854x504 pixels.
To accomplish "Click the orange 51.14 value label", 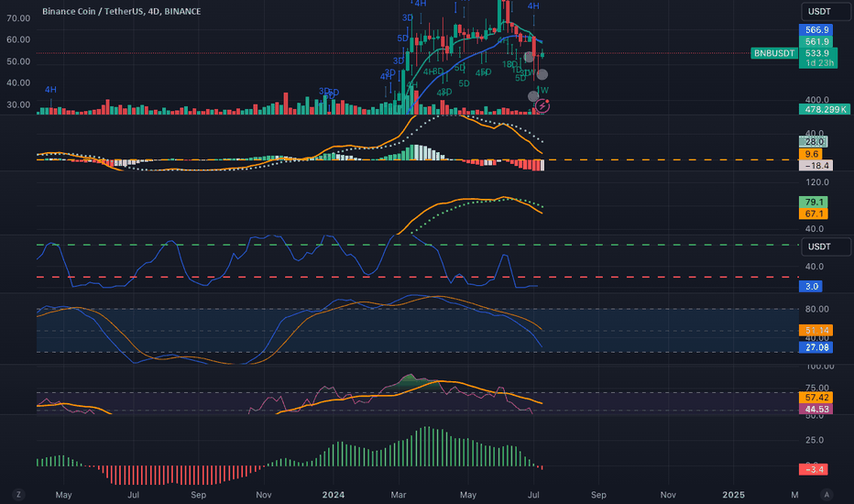I will 816,330.
